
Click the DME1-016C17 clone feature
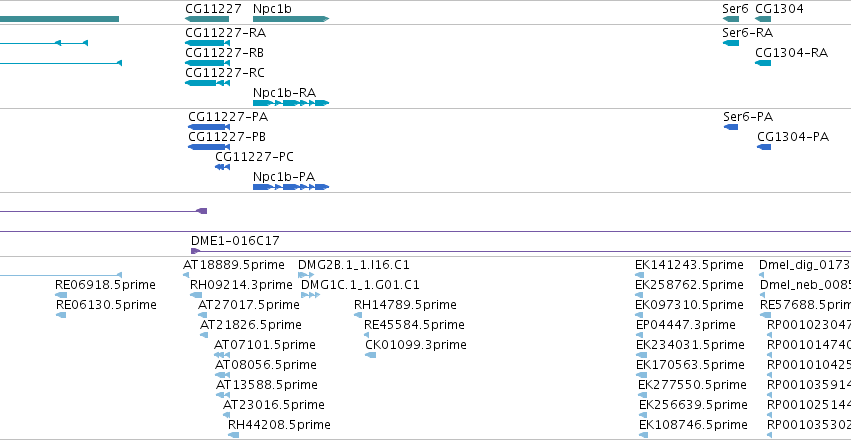tap(521, 251)
